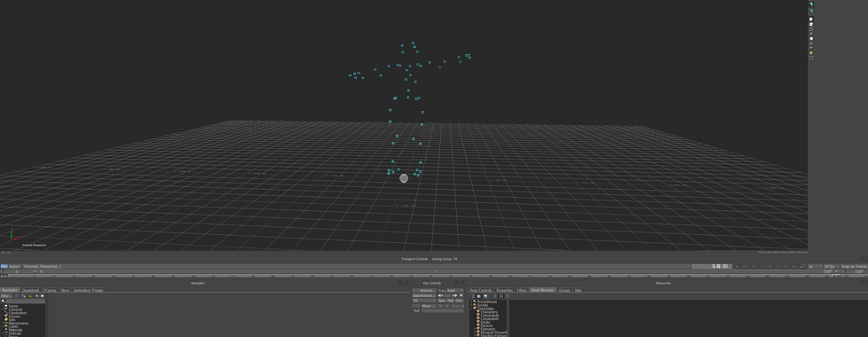Image resolution: width=868 pixels, height=337 pixels.
Task: Open the 24 fps frame rate dropdown
Action: (x=831, y=267)
